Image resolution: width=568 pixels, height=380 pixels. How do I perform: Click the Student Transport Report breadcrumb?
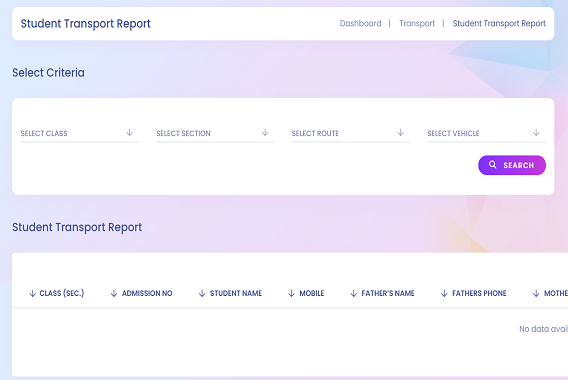pos(499,24)
